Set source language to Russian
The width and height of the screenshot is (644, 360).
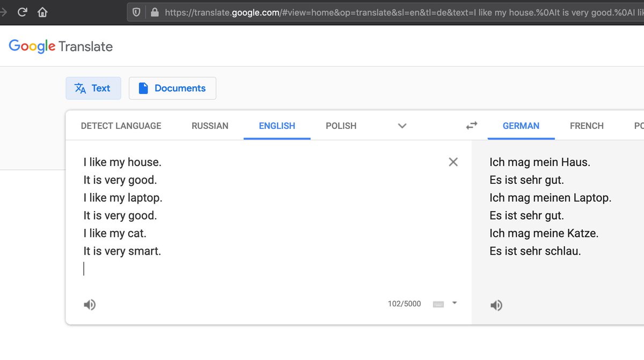coord(210,126)
